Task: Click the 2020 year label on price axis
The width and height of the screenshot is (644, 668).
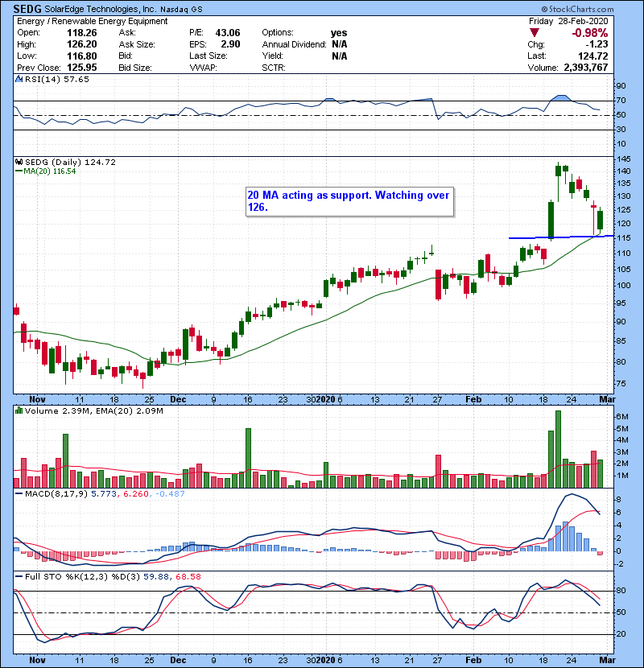Action: pyautogui.click(x=326, y=400)
